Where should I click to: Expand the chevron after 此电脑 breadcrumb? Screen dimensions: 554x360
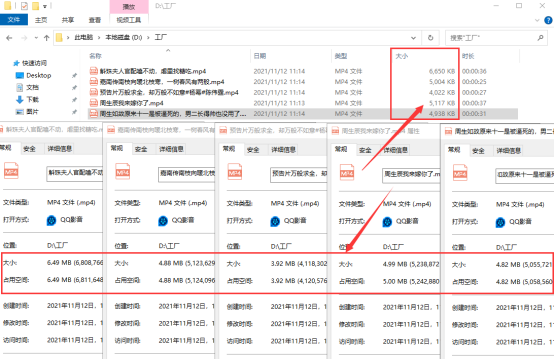pyautogui.click(x=99, y=37)
